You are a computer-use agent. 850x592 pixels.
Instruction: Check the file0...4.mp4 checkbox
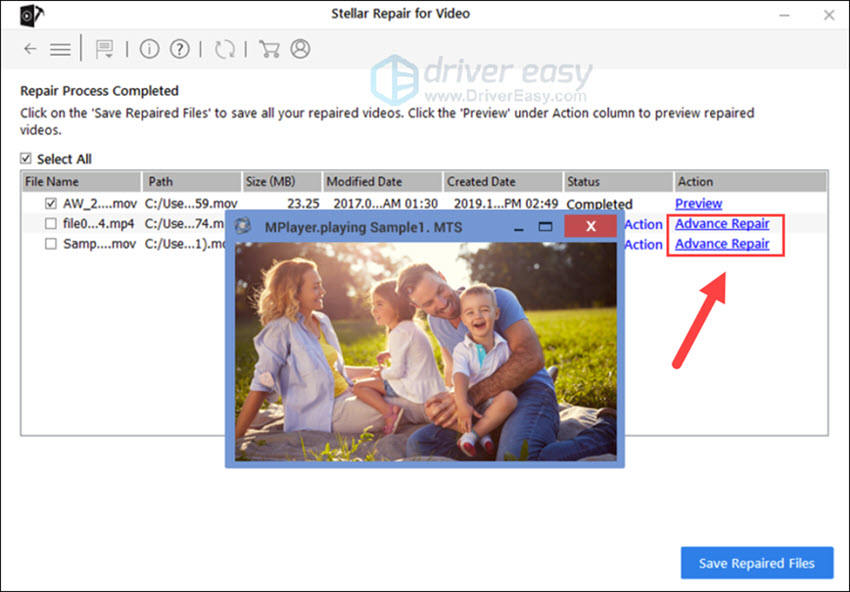(50, 223)
